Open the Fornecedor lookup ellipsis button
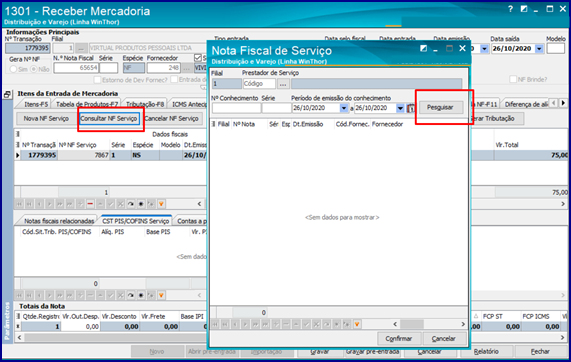The height and width of the screenshot is (362, 571). click(x=187, y=68)
